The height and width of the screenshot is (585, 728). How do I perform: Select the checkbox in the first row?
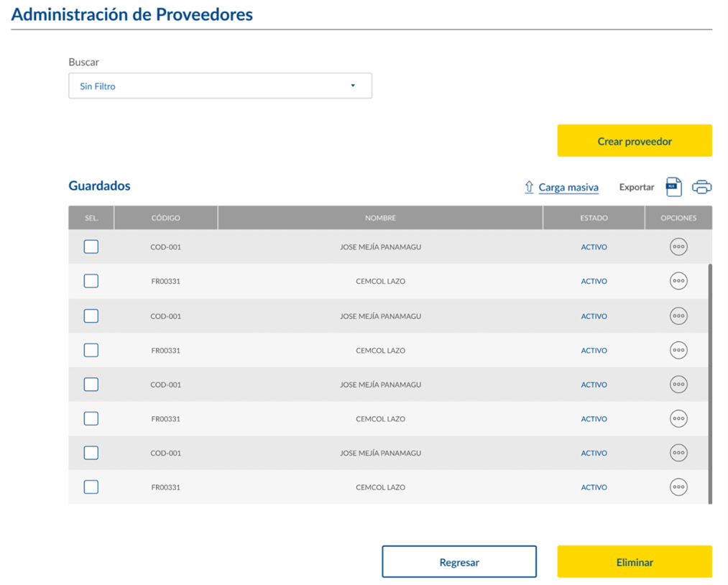[x=91, y=247]
